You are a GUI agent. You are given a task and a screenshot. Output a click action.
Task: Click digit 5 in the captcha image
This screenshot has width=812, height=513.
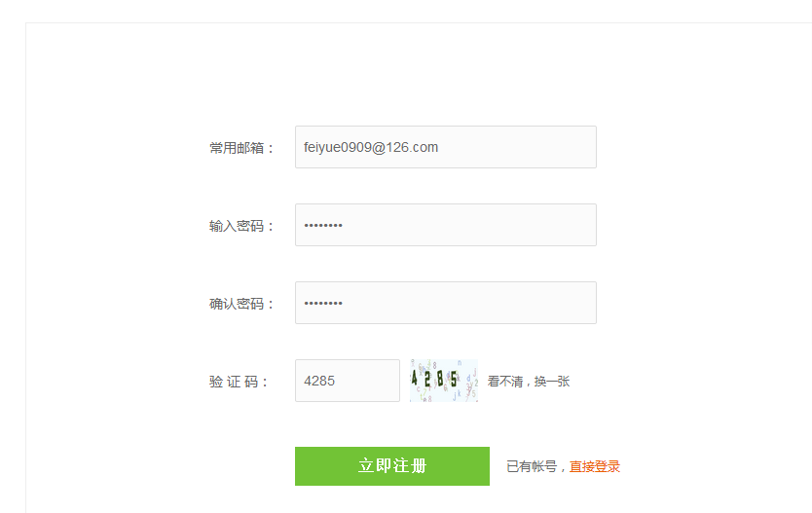click(454, 378)
